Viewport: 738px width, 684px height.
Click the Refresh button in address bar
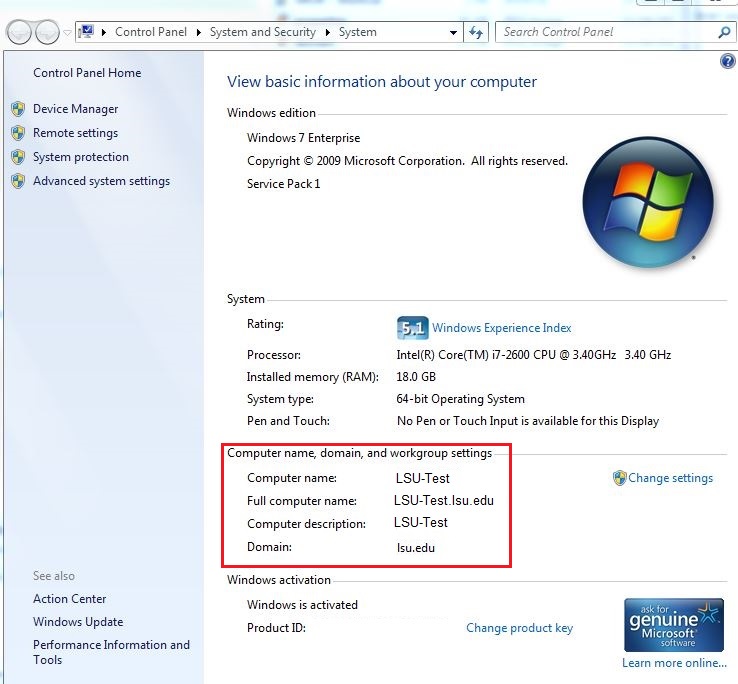pos(476,32)
